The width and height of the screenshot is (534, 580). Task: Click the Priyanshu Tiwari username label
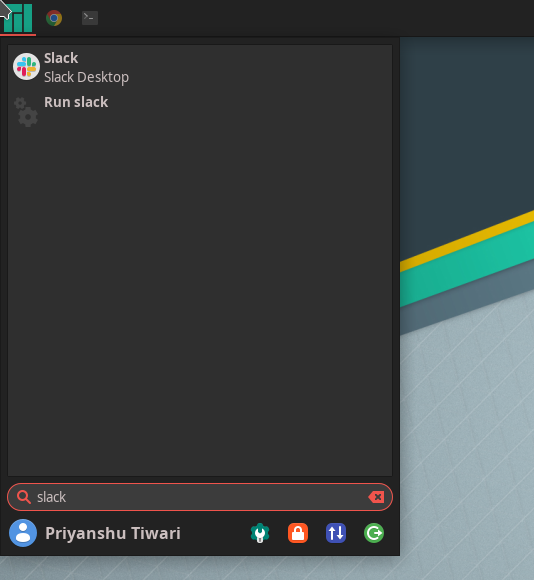click(x=113, y=533)
